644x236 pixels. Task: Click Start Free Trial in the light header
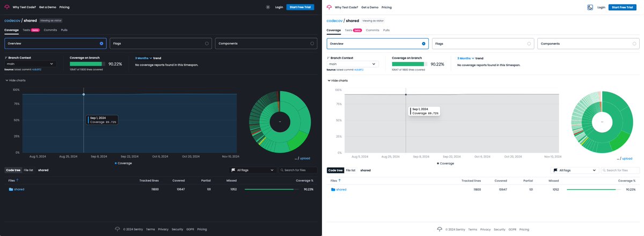623,7
